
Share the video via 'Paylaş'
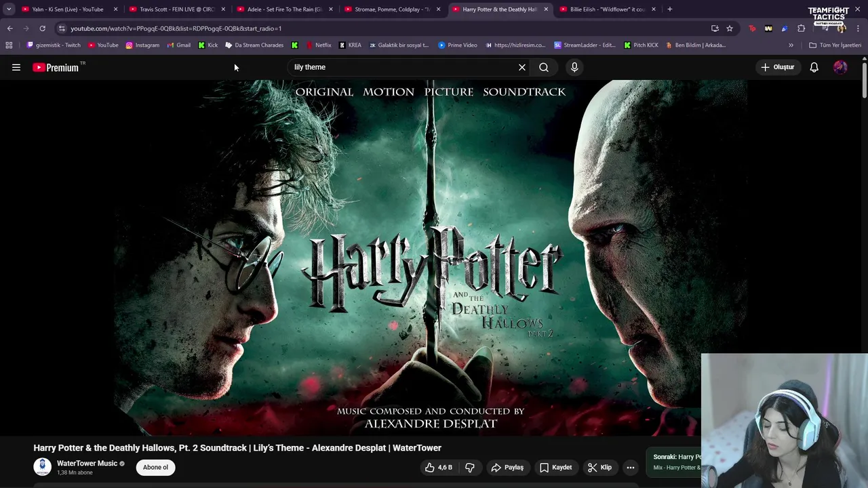[x=507, y=467]
